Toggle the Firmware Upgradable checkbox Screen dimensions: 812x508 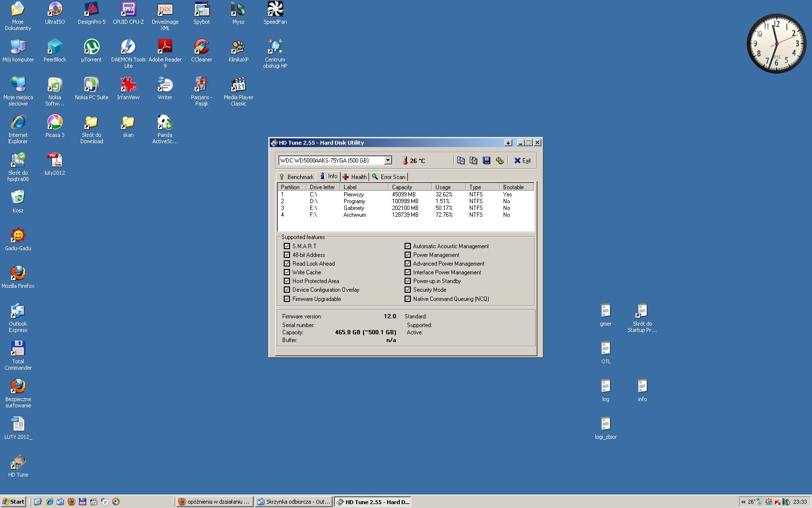287,299
